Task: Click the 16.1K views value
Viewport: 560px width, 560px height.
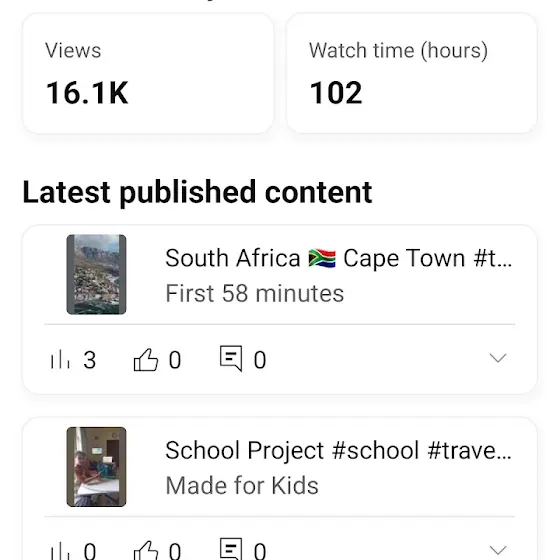Action: tap(87, 93)
